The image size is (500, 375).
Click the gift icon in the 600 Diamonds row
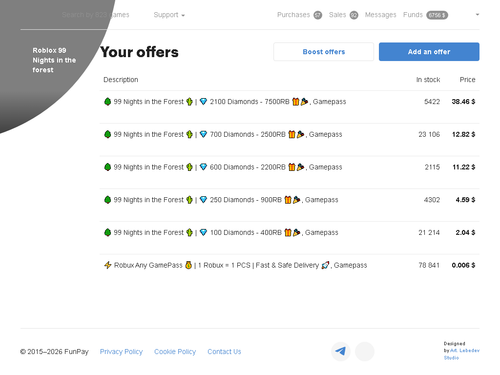[x=292, y=167]
